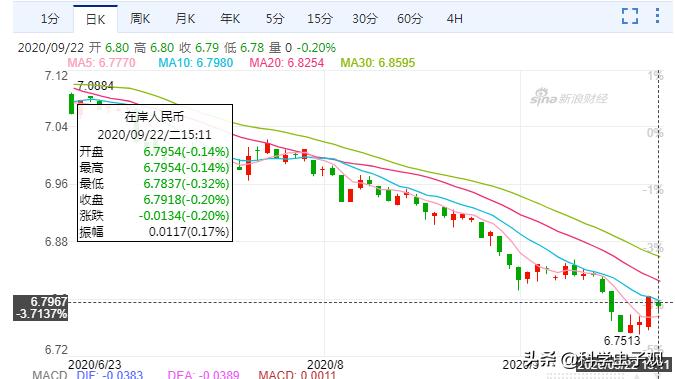Click the MA30 moving average label

pyautogui.click(x=378, y=63)
